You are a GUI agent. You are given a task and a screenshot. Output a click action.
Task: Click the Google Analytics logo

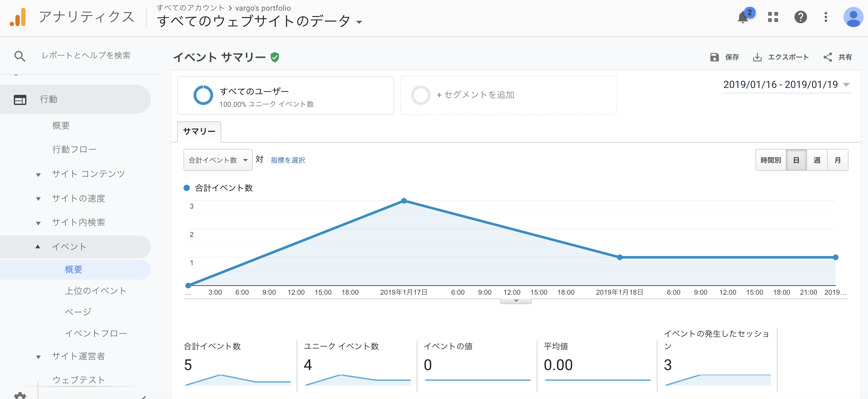18,17
